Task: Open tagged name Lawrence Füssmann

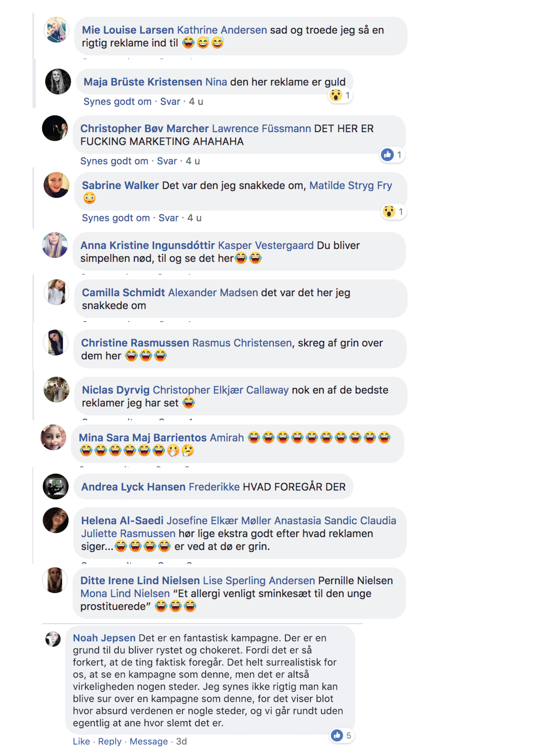Action: 262,128
